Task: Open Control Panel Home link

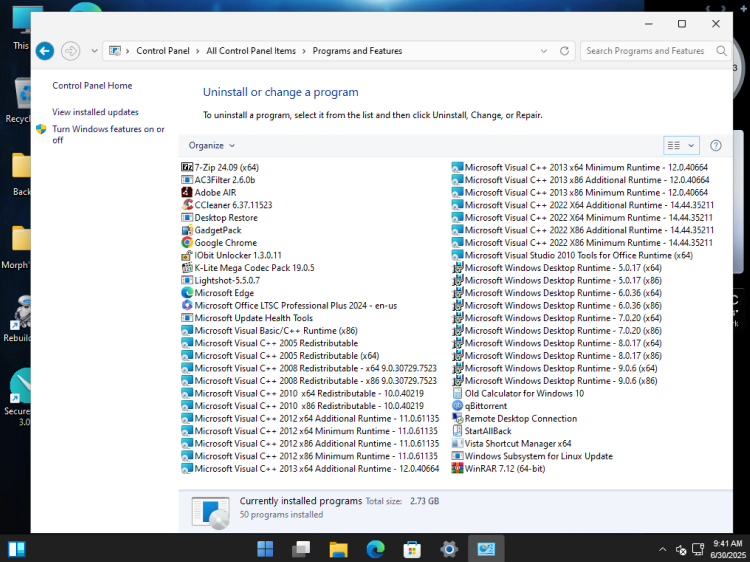Action: tap(92, 86)
